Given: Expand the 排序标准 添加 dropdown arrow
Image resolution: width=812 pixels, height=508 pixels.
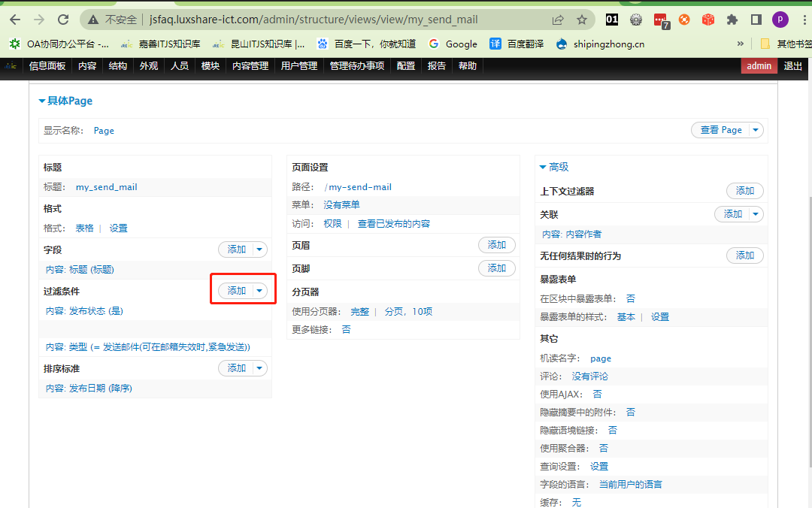Looking at the screenshot, I should click(259, 368).
